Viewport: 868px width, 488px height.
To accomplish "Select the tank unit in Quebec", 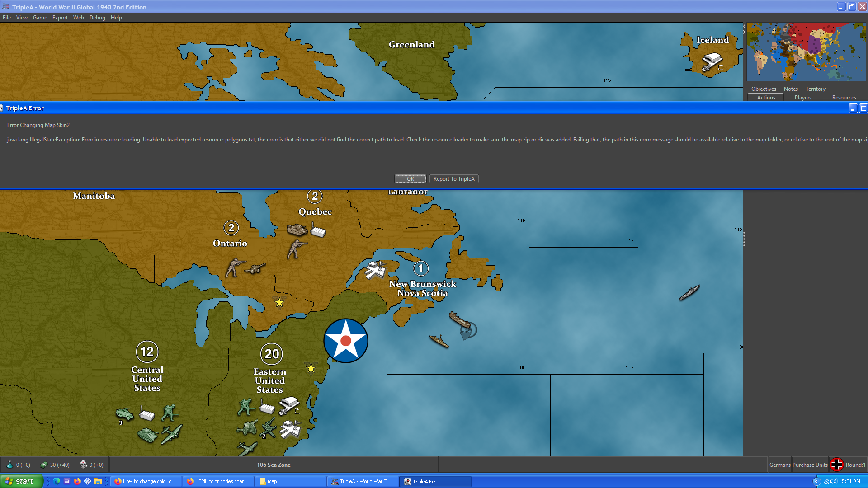I will [297, 230].
